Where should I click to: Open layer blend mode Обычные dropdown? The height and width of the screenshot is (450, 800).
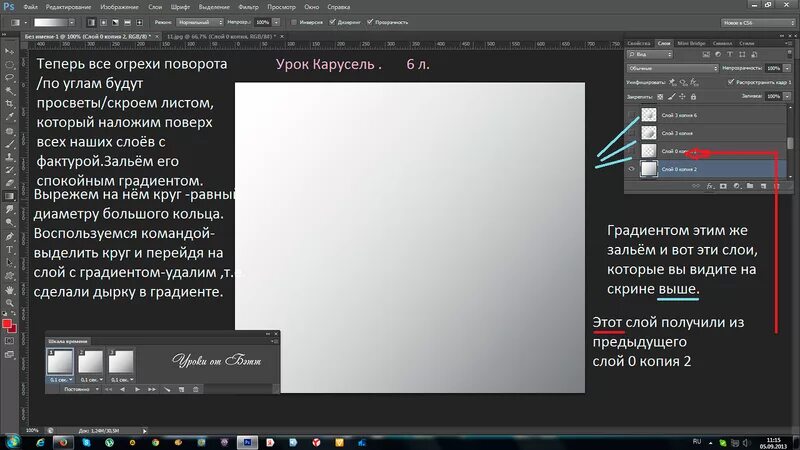pos(672,68)
